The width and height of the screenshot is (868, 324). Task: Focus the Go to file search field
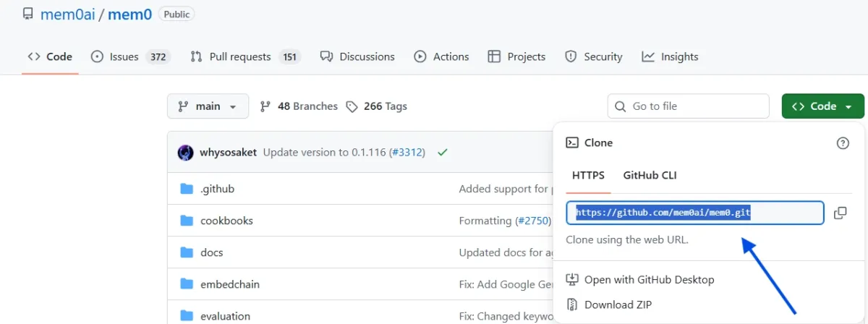click(688, 106)
